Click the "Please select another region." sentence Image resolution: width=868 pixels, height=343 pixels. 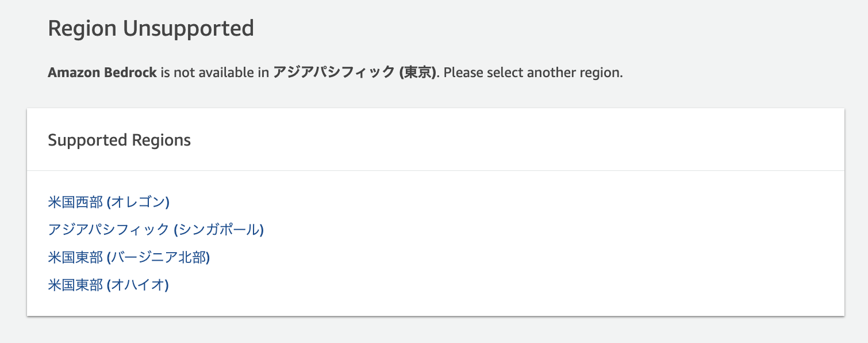coord(533,73)
